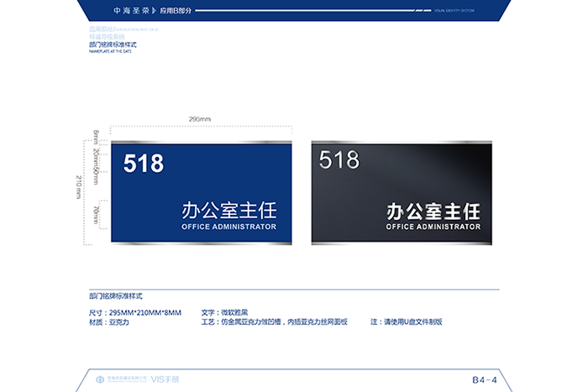Click the 518 number on blue nameplate
588x392 pixels.
click(144, 164)
